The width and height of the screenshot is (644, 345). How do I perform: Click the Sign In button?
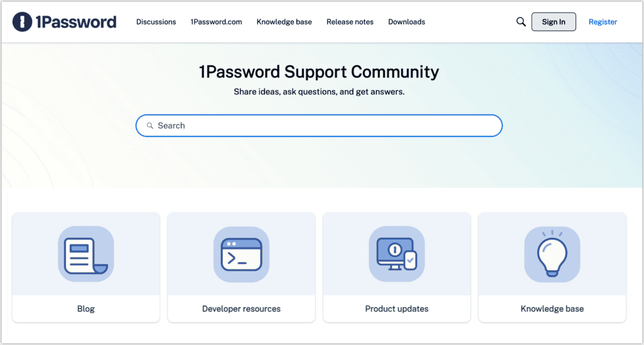[553, 22]
